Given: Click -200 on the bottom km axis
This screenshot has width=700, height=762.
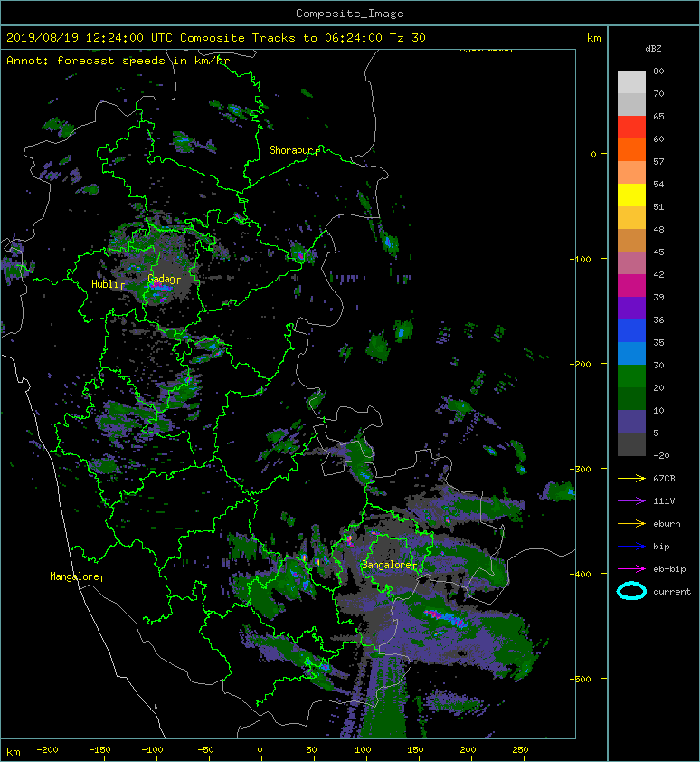Looking at the screenshot, I should (47, 750).
